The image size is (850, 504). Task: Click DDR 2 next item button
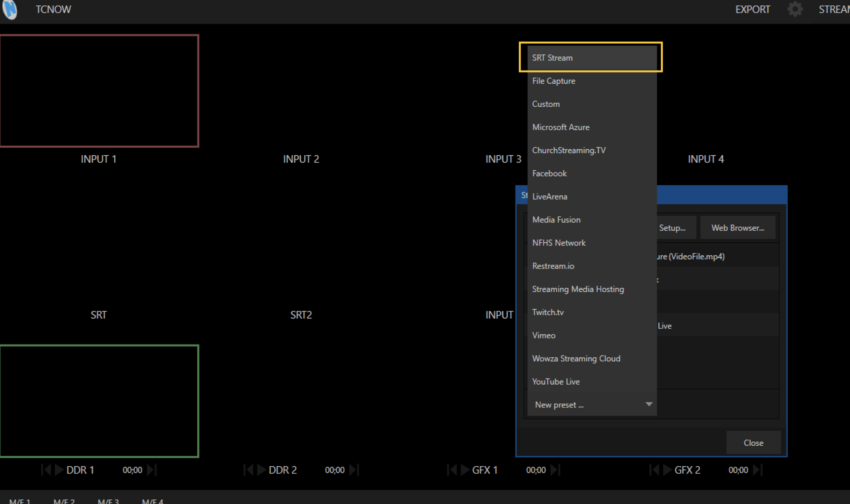(354, 470)
